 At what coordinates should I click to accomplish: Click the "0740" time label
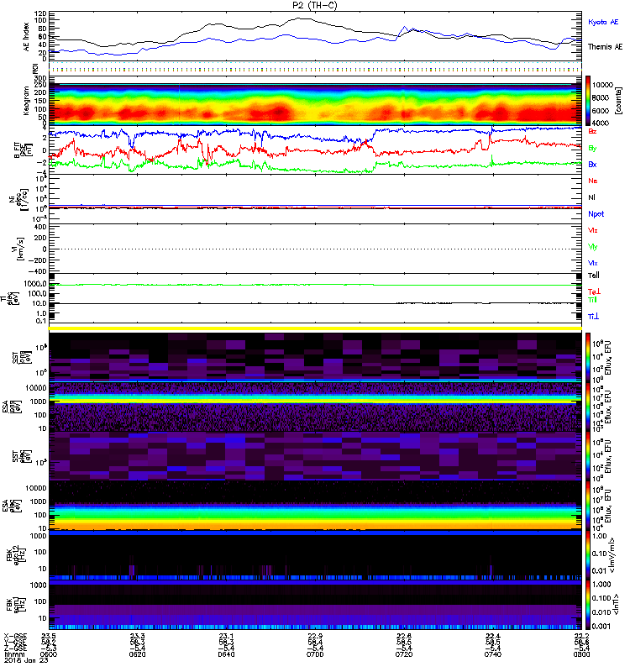coord(493,654)
